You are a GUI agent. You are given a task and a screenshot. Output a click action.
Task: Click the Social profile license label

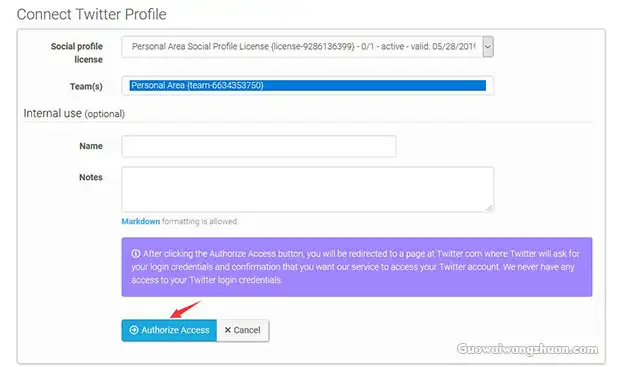coord(77,53)
